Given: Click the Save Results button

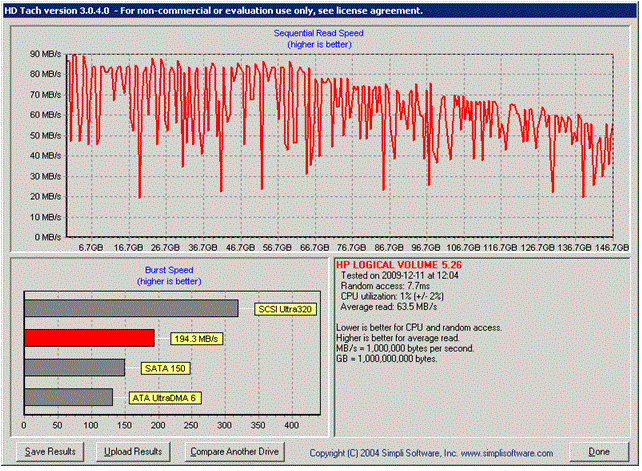Looking at the screenshot, I should 49,452.
